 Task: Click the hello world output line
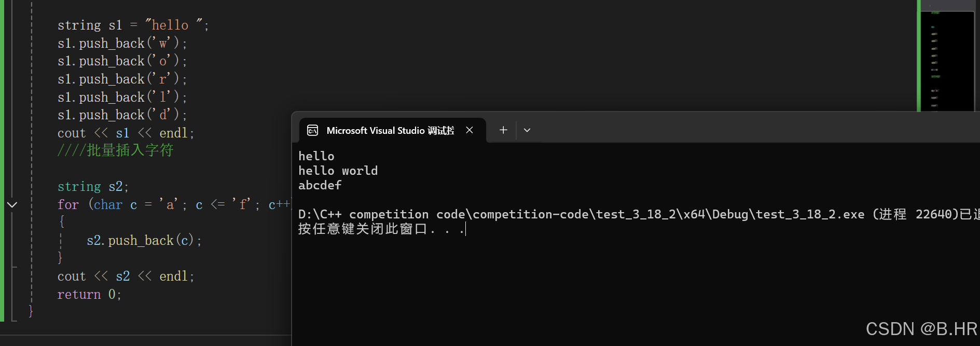pos(338,170)
